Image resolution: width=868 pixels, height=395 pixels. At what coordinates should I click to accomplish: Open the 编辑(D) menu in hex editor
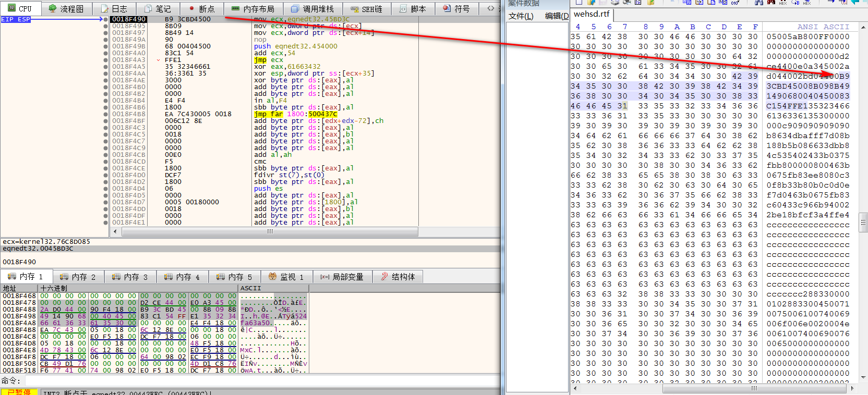click(x=557, y=16)
